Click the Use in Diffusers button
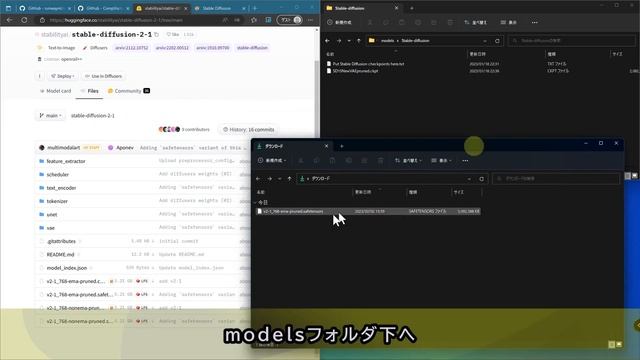The height and width of the screenshot is (360, 640). click(x=103, y=76)
